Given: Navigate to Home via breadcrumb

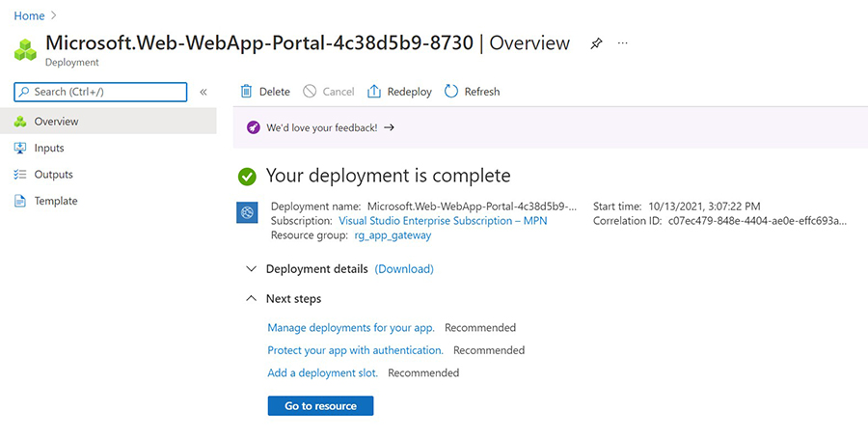Looking at the screenshot, I should click(x=29, y=16).
